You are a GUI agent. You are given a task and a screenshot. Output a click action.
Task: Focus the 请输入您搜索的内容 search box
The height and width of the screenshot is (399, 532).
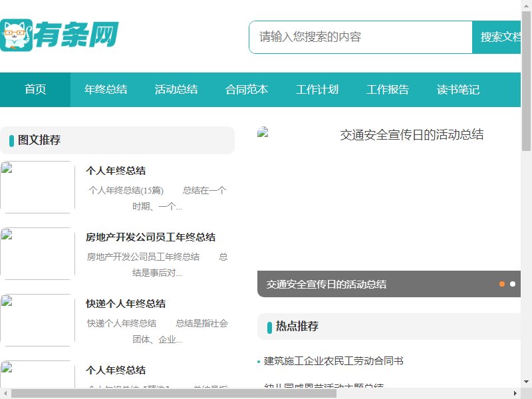360,37
